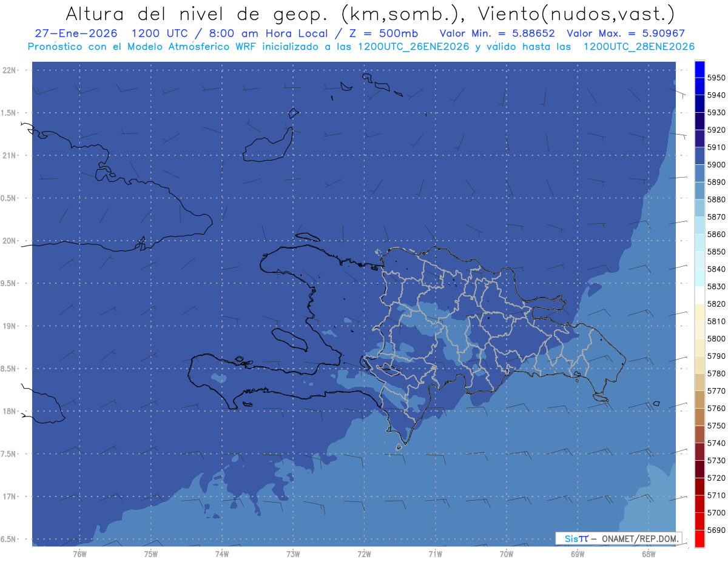
Task: Click the legend swatch between 5880 and 5890
Action: coord(699,191)
